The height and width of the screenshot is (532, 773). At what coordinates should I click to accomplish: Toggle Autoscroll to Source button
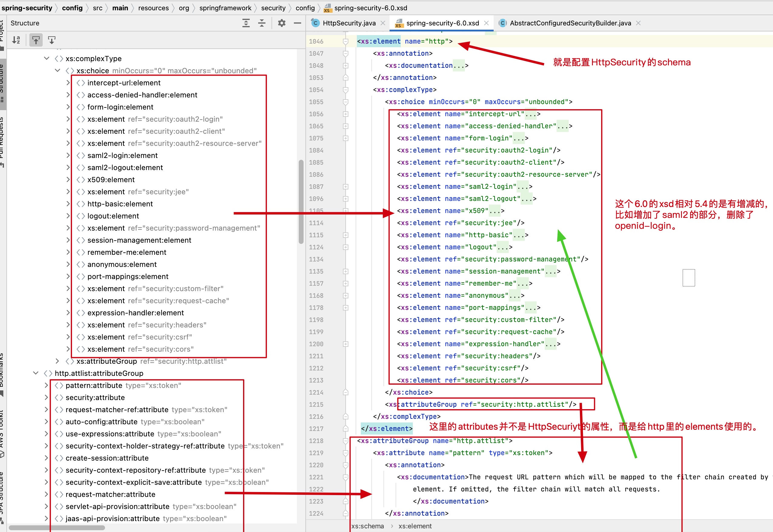(x=36, y=40)
